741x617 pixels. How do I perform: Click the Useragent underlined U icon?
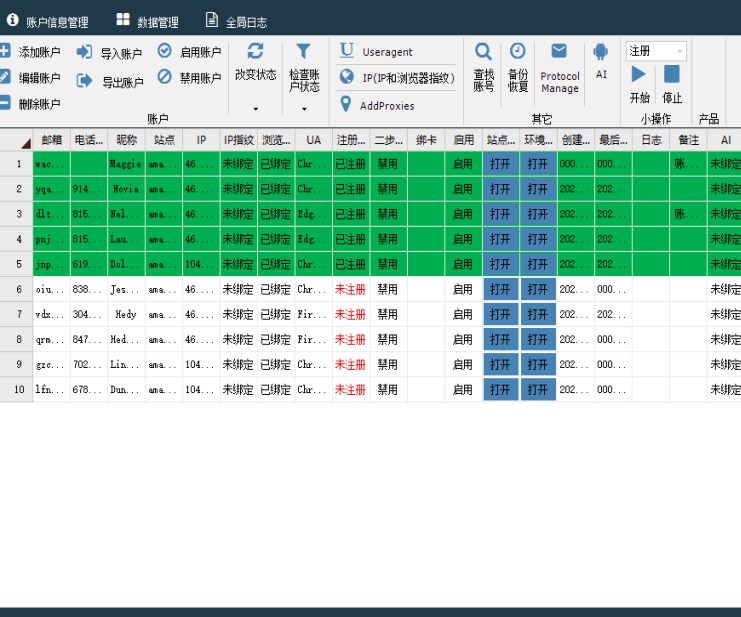(346, 50)
